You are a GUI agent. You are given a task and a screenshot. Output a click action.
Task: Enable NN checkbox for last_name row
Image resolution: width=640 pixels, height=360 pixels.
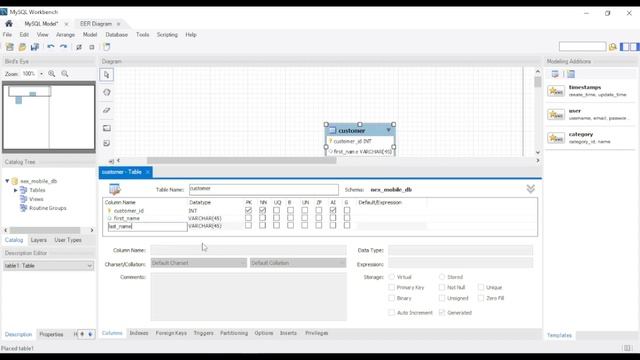point(262,225)
